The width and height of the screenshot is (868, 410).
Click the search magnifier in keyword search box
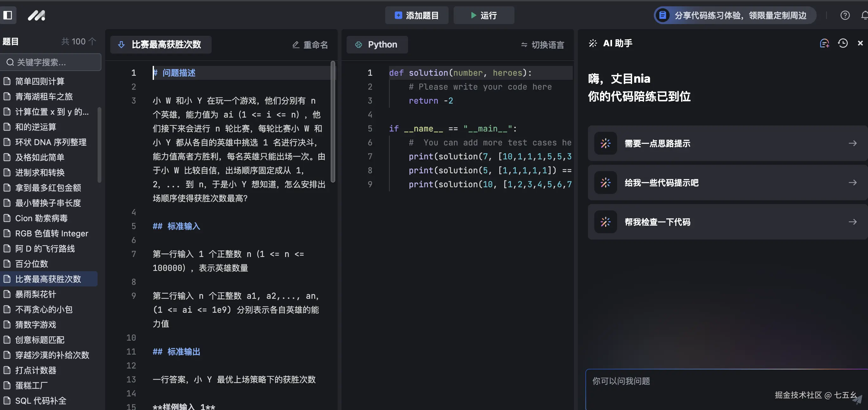pos(10,62)
